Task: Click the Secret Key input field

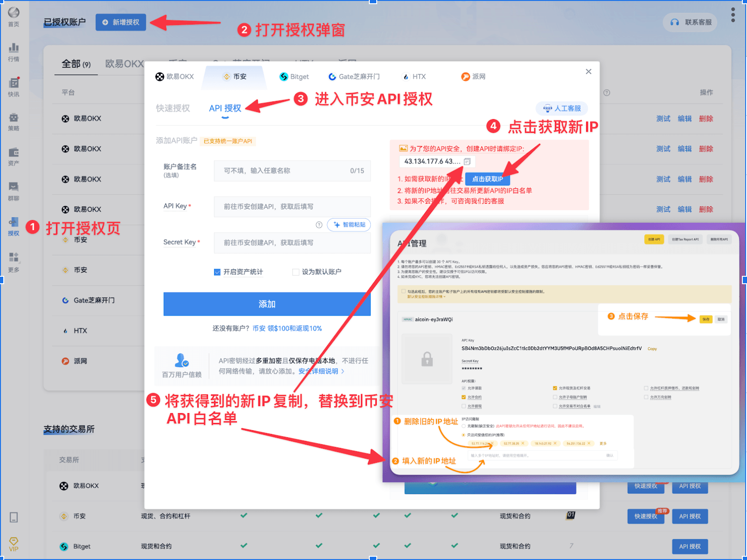Action: (x=292, y=243)
